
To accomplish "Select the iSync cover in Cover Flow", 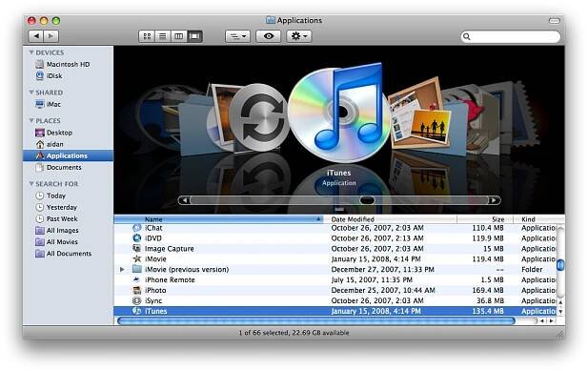I will coord(259,117).
